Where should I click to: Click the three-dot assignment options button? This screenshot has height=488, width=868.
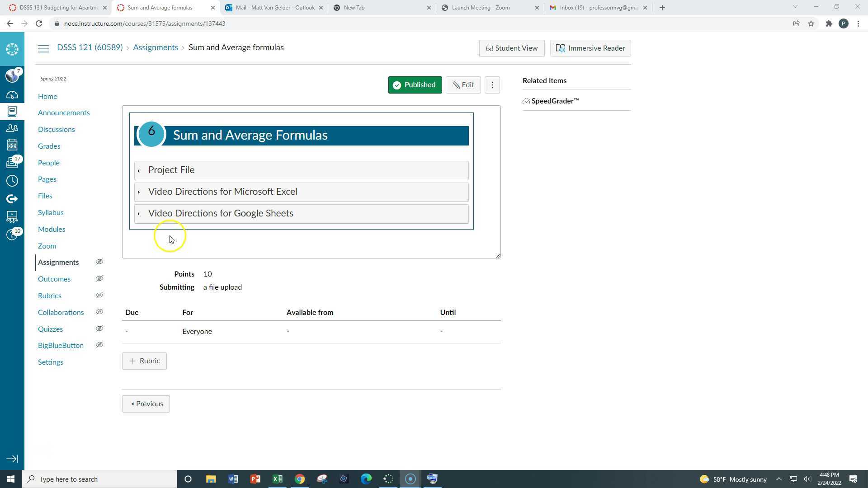pyautogui.click(x=492, y=85)
